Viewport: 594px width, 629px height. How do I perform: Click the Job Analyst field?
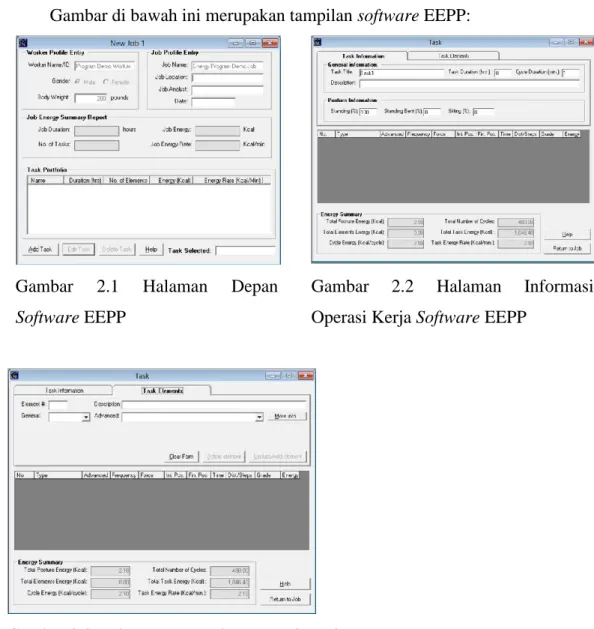pyautogui.click(x=227, y=90)
